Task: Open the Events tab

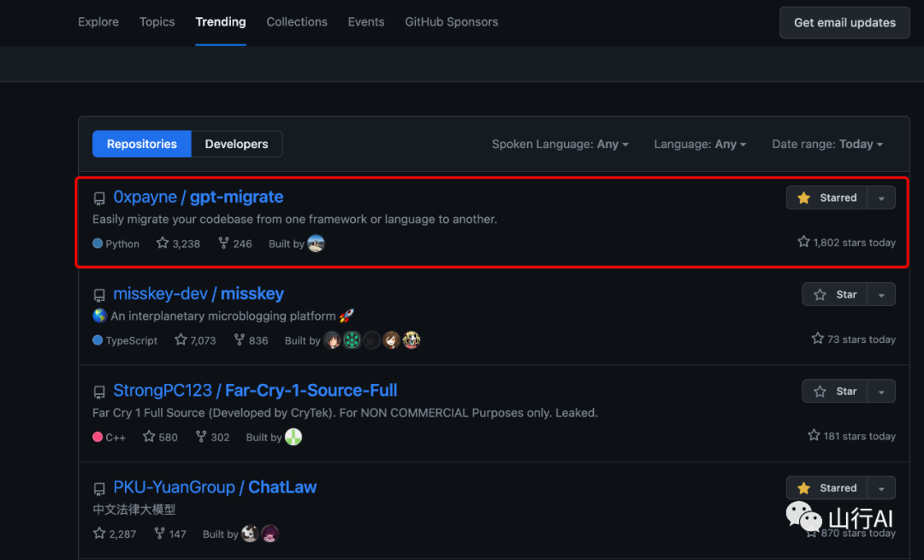Action: tap(366, 21)
